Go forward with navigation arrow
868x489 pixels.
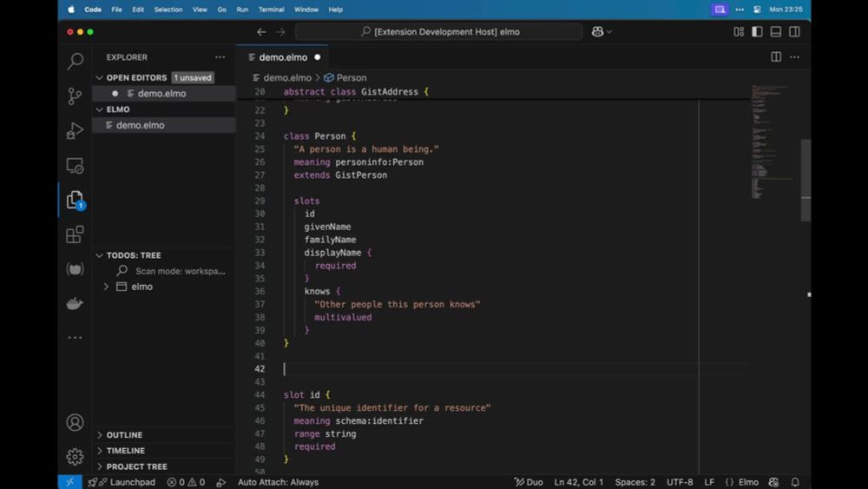[280, 31]
